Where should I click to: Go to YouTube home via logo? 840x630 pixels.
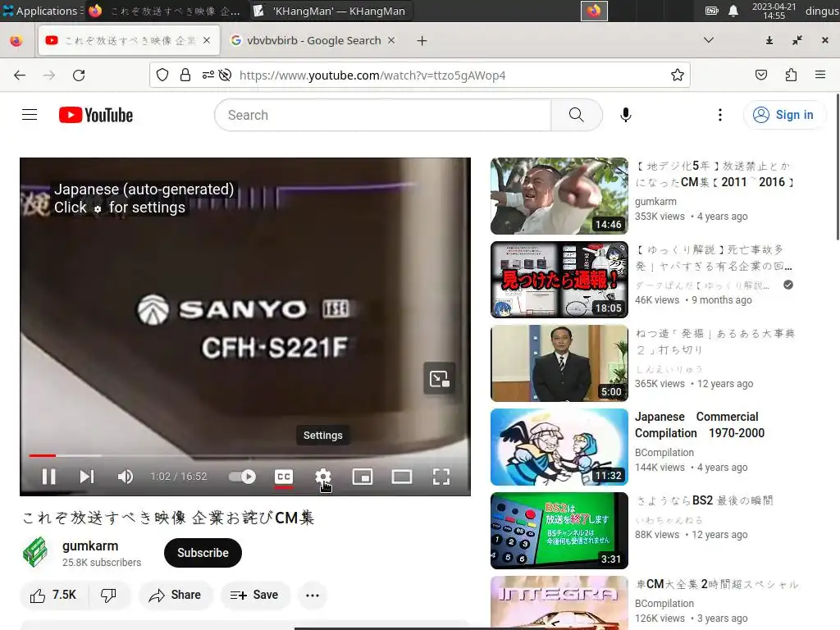(96, 115)
